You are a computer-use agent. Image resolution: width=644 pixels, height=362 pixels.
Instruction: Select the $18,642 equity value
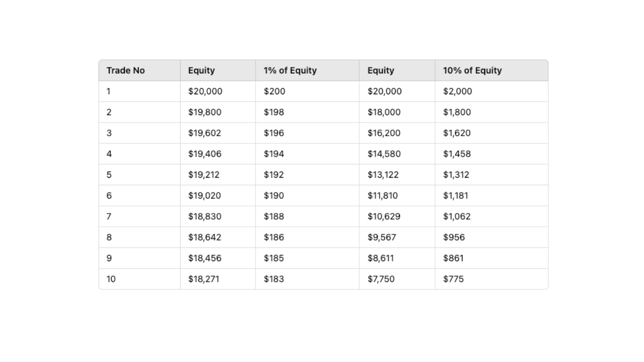(205, 237)
